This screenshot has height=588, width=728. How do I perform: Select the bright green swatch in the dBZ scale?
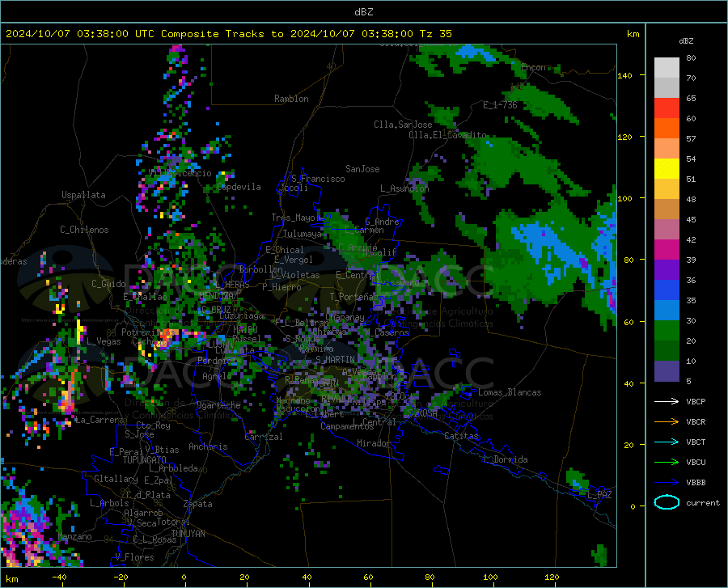click(x=667, y=331)
